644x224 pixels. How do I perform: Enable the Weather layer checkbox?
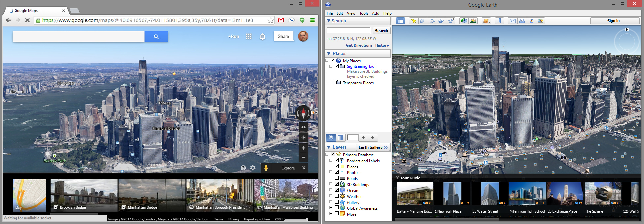337,196
